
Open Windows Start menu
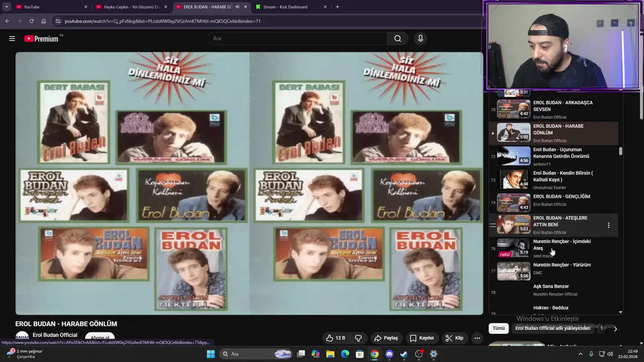pos(211,354)
